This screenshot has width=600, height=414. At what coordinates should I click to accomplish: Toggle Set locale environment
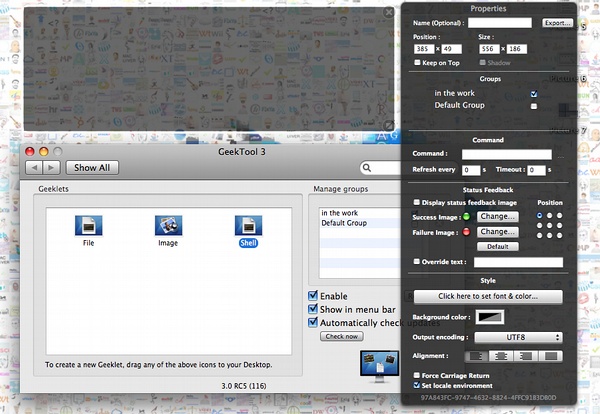click(417, 385)
